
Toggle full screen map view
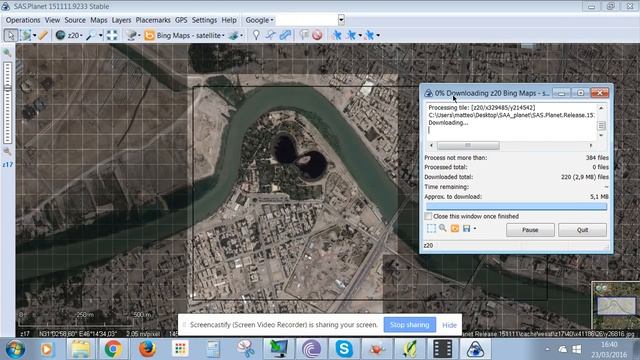click(x=112, y=36)
